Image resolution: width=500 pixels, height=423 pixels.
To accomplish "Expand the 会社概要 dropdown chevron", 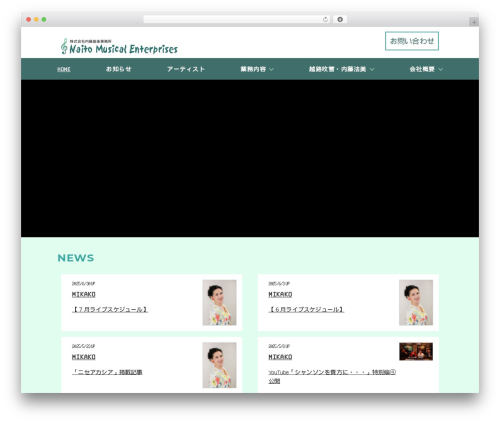I will [440, 69].
